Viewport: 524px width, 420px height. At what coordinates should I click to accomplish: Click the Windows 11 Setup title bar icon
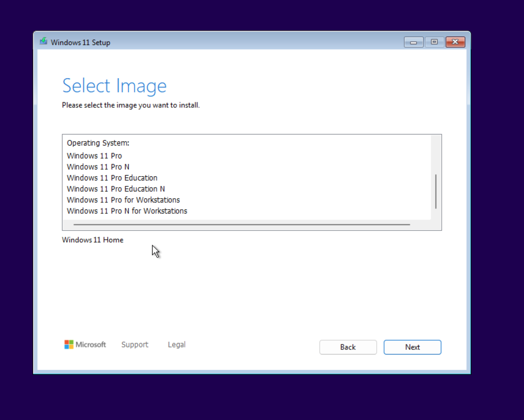pyautogui.click(x=43, y=41)
